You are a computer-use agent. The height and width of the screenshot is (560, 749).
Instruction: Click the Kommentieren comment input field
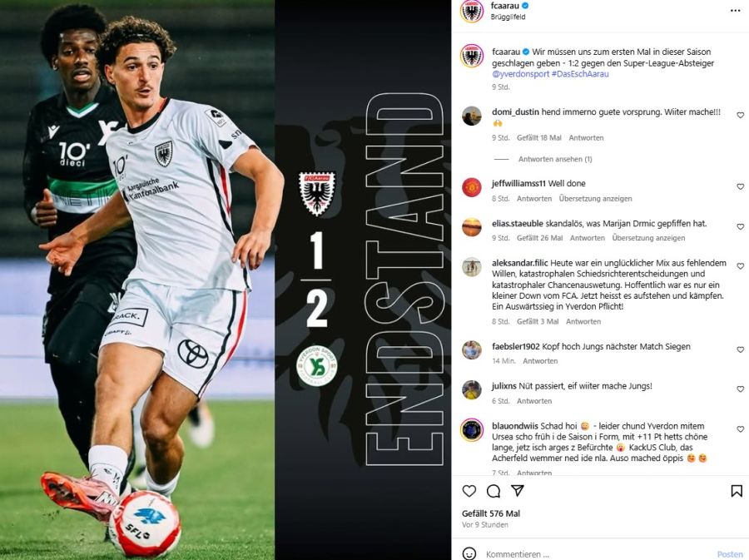(x=597, y=554)
